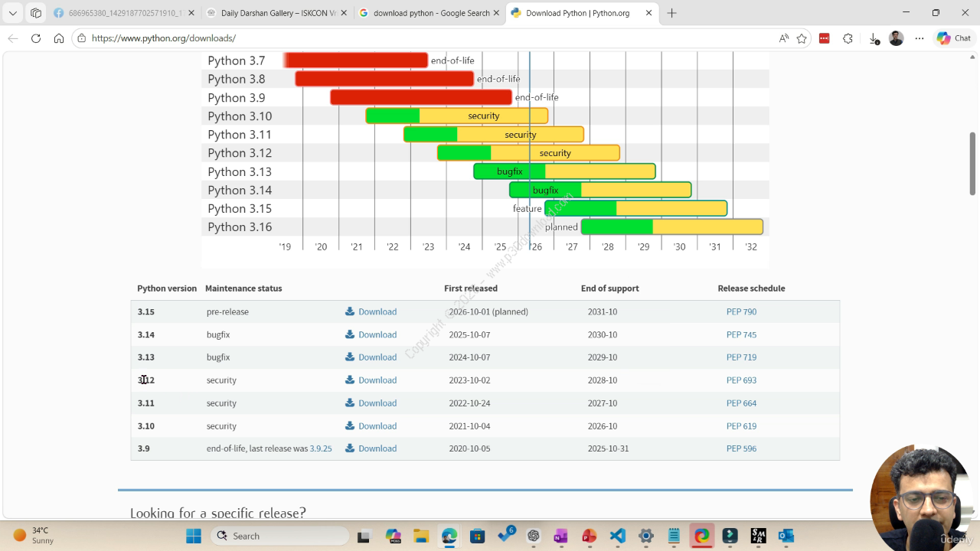
Task: Open the read aloud icon
Action: 783,38
